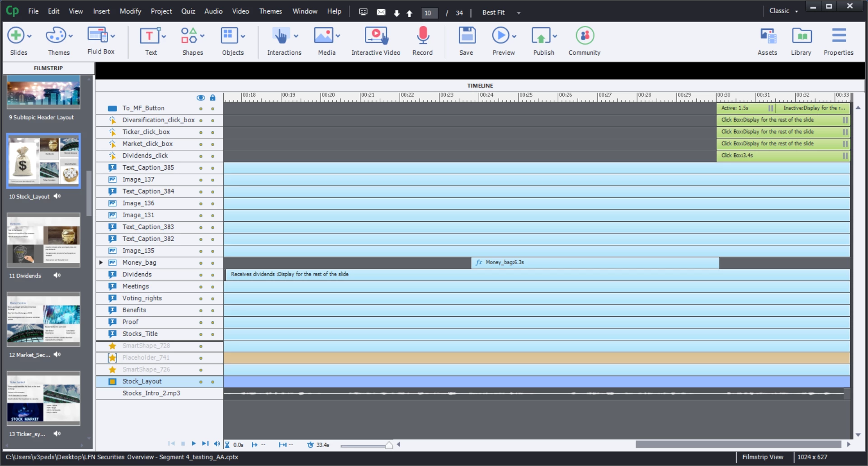
Task: Click the Money_bag:6.3s effect bar
Action: 595,263
